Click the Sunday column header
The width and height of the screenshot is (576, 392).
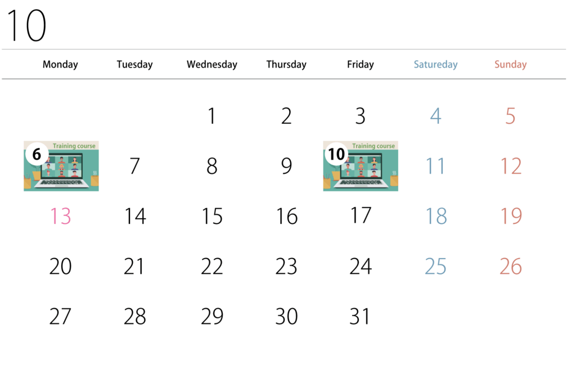click(x=510, y=64)
